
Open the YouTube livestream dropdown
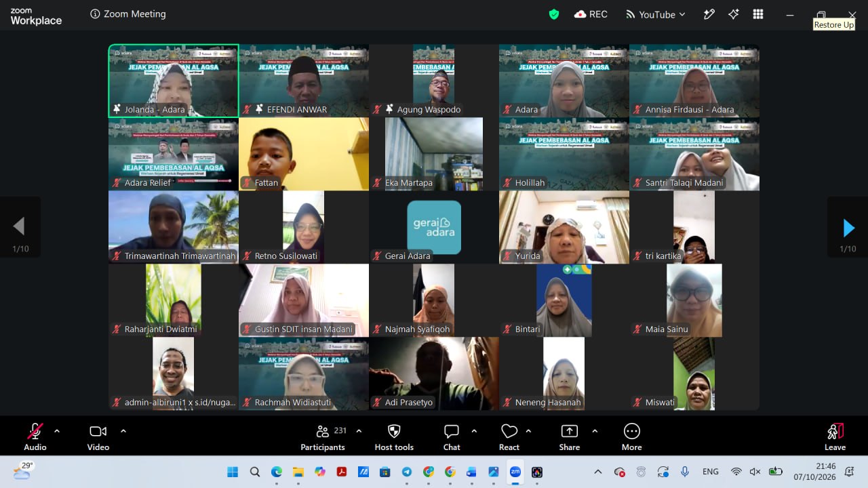coord(655,14)
